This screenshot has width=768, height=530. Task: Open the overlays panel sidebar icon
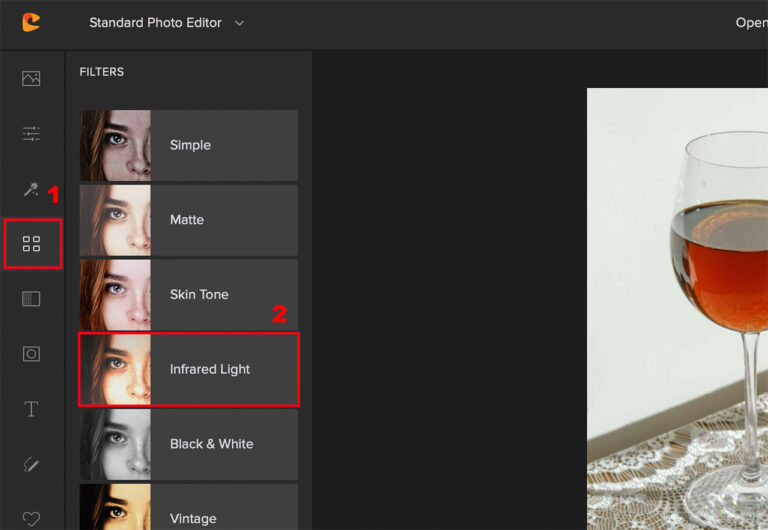31,299
